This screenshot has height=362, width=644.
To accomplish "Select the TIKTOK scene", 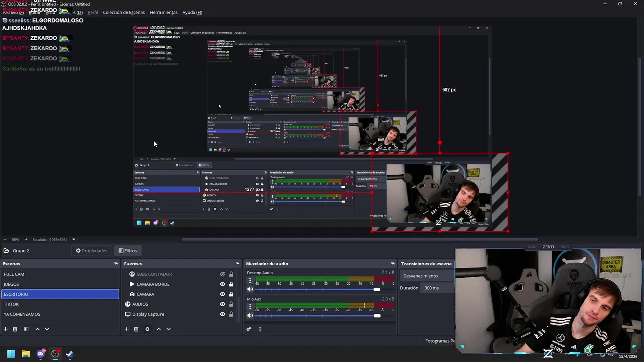I will 59,304.
